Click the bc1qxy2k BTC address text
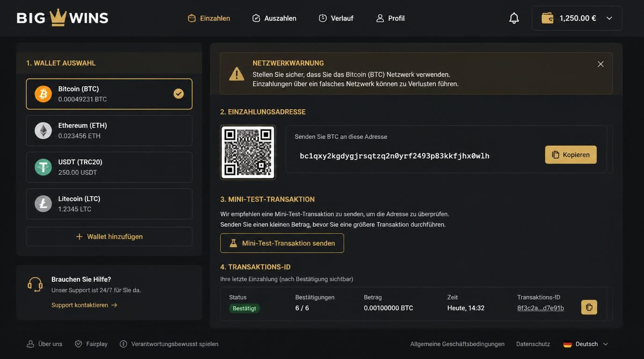 click(x=395, y=156)
